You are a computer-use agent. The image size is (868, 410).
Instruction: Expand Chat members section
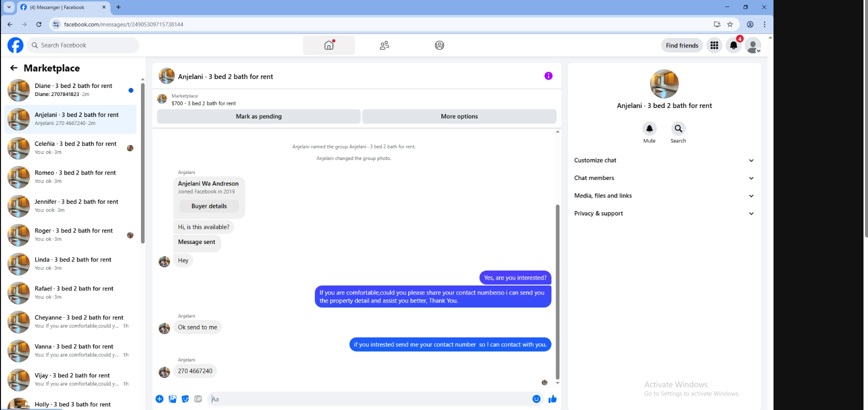(x=664, y=178)
